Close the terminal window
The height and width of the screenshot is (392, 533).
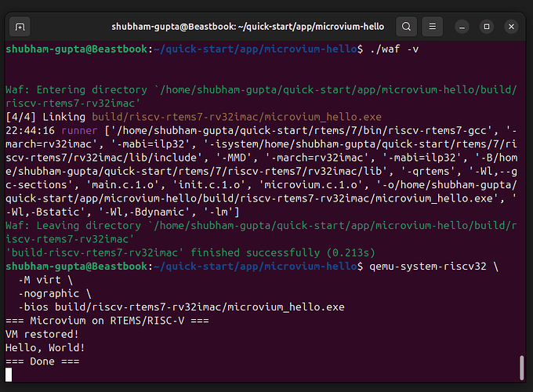coord(511,27)
